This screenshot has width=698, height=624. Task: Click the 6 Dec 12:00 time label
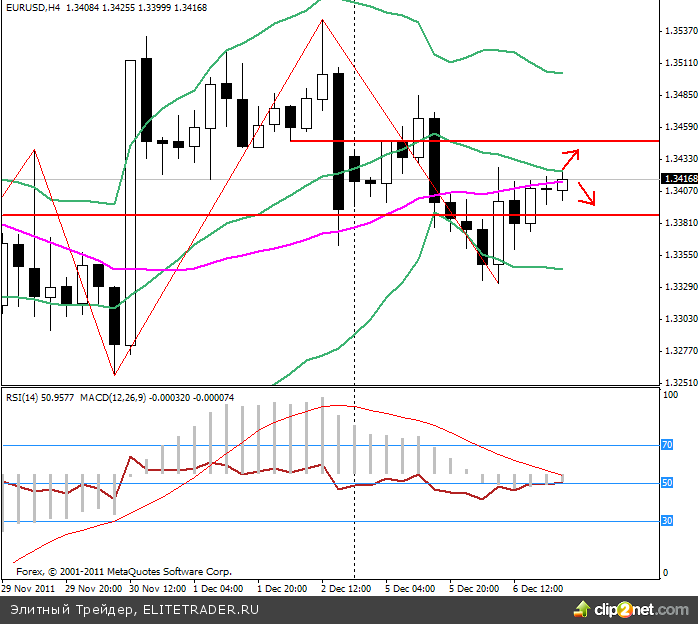538,590
